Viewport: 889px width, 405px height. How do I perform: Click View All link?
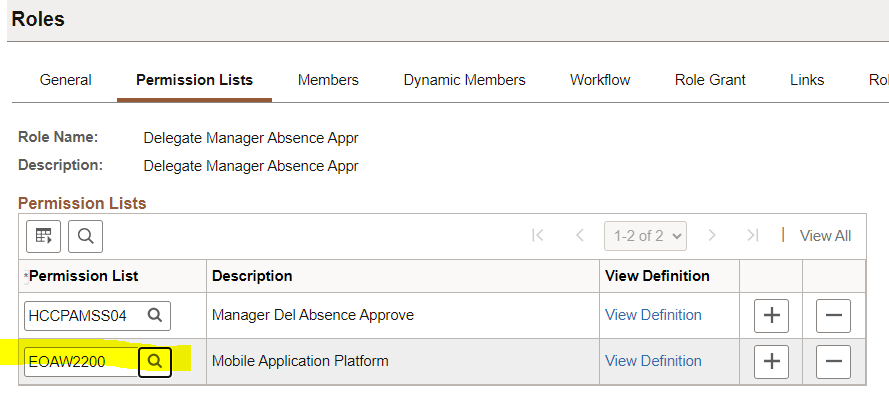(x=825, y=236)
